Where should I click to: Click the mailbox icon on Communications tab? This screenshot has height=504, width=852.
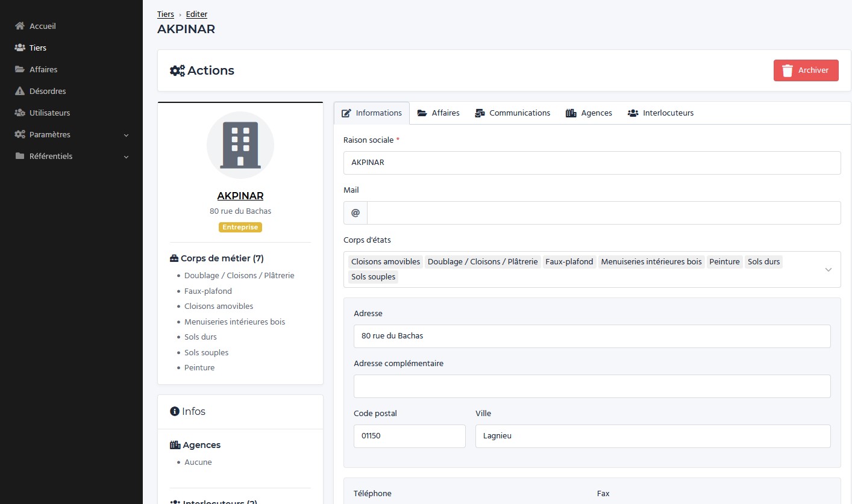tap(480, 113)
